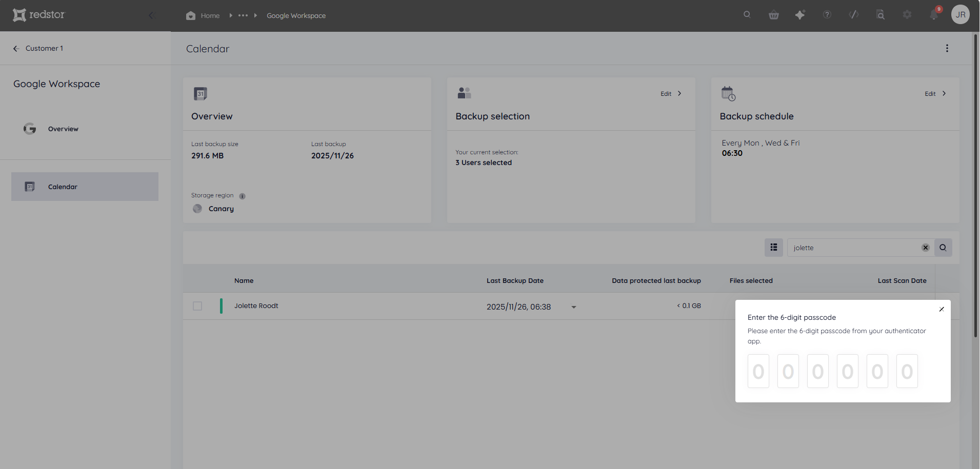Open the AI sparkle assistant icon
The image size is (980, 469).
pyautogui.click(x=800, y=15)
